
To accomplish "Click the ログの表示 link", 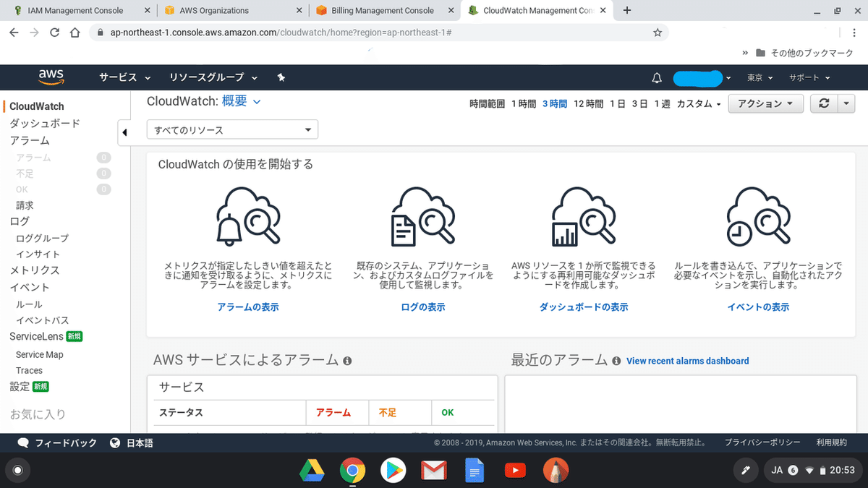I will coord(423,307).
